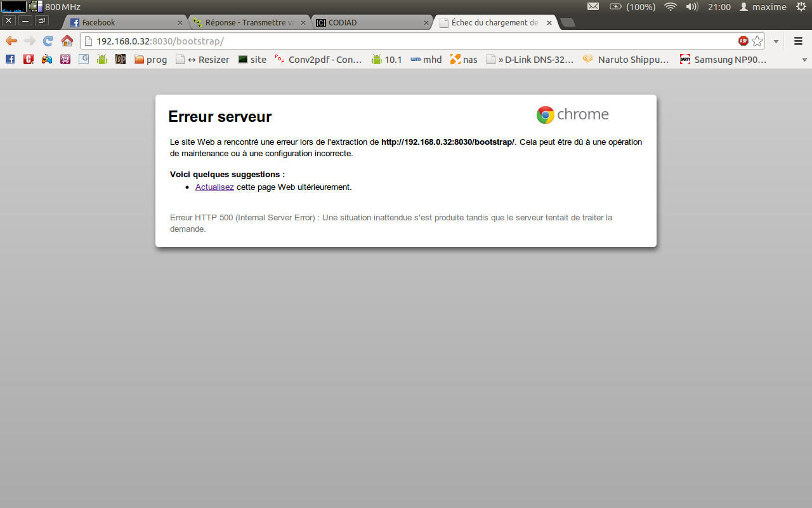Reload the page with the refresh icon
This screenshot has width=812, height=508.
(48, 41)
